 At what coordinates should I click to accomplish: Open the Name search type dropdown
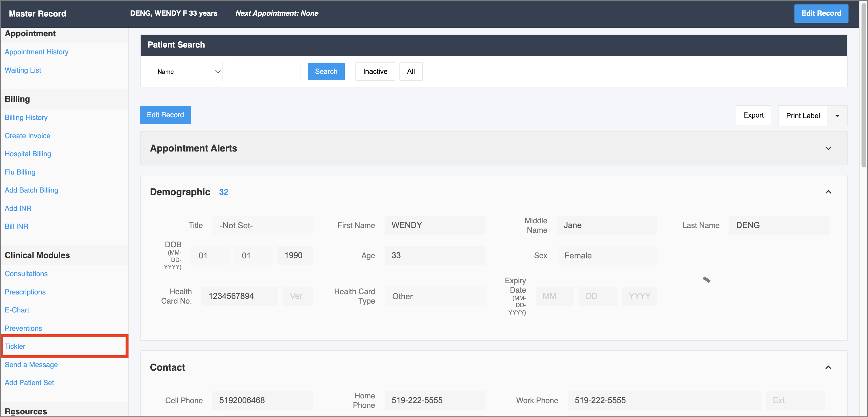coord(185,71)
